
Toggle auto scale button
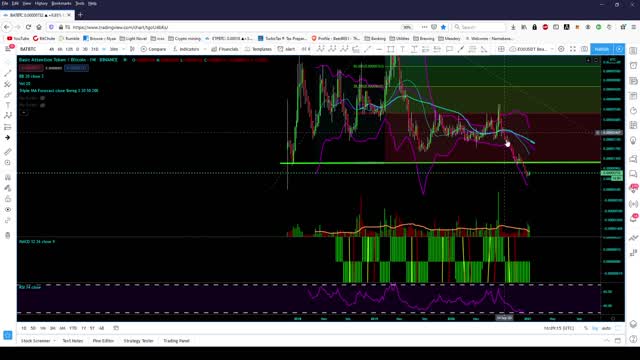coord(606,328)
